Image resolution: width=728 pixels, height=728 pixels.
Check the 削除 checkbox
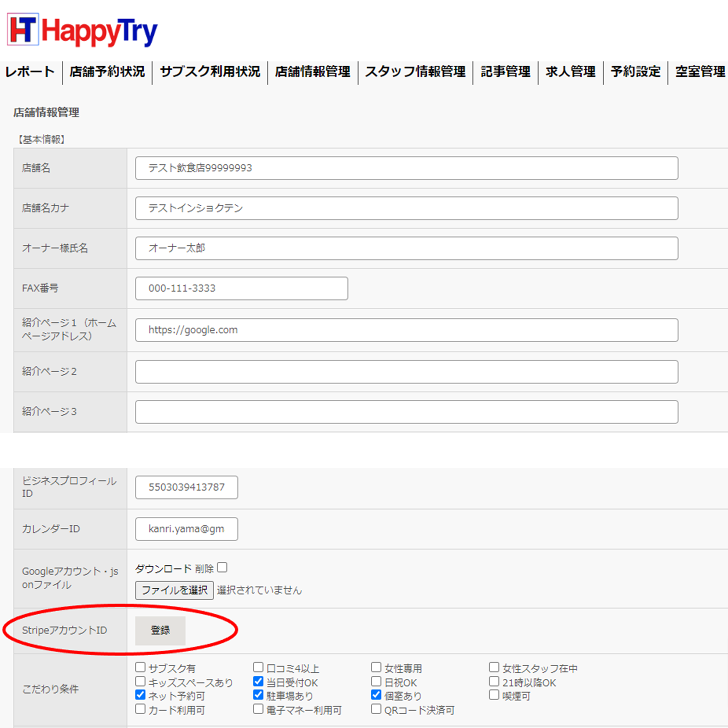click(x=222, y=568)
